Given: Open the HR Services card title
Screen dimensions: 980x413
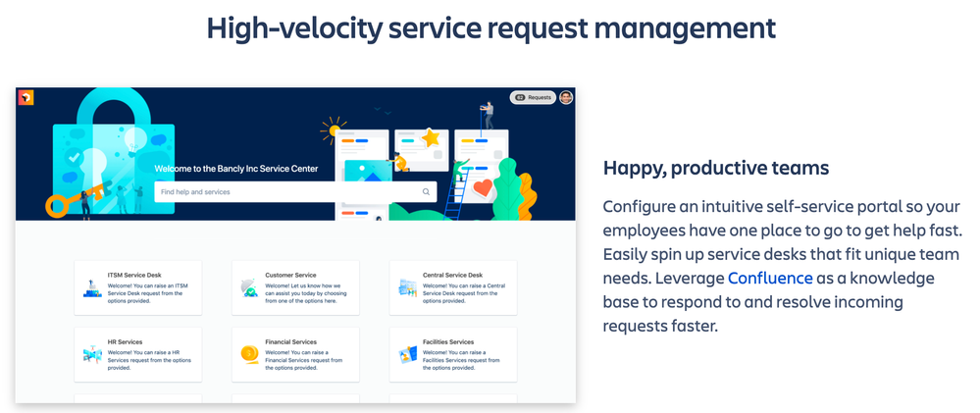Looking at the screenshot, I should click(125, 341).
